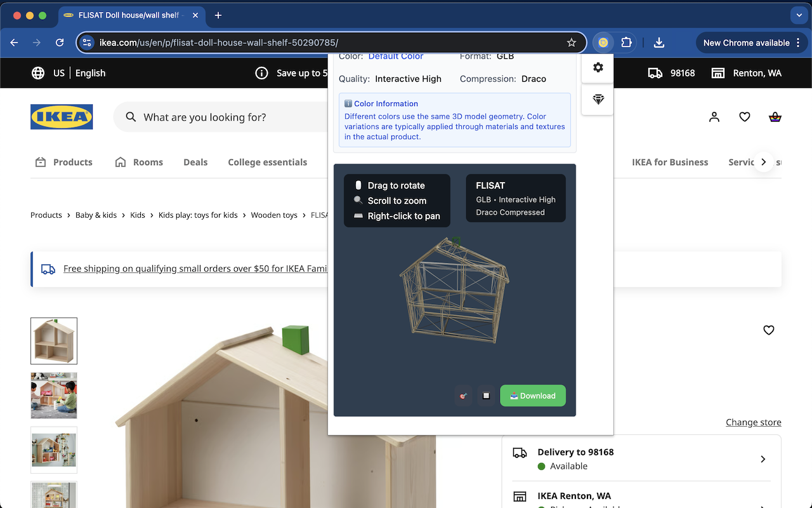This screenshot has height=508, width=812.
Task: Select Deals in the navigation menu
Action: pos(195,162)
